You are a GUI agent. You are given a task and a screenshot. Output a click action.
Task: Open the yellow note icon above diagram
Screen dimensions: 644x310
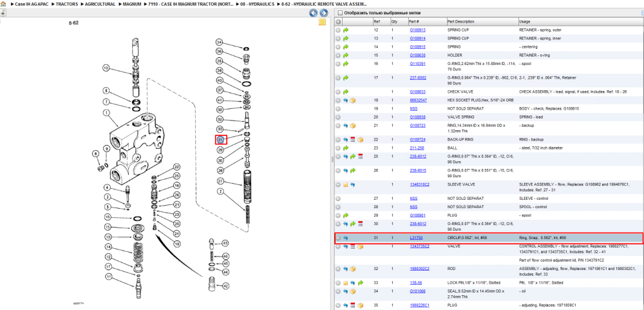[x=323, y=22]
